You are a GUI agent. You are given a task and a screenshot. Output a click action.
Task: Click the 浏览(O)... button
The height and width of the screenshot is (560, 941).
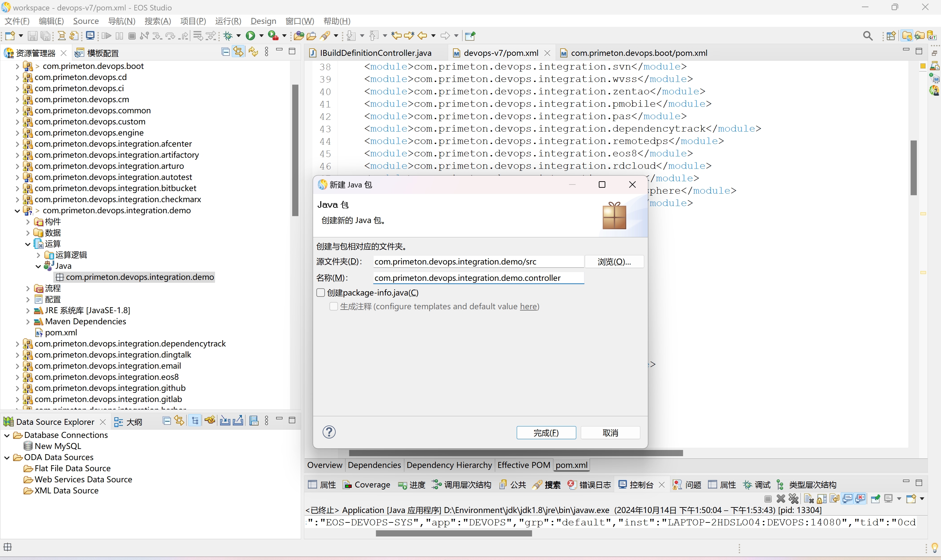coord(613,262)
